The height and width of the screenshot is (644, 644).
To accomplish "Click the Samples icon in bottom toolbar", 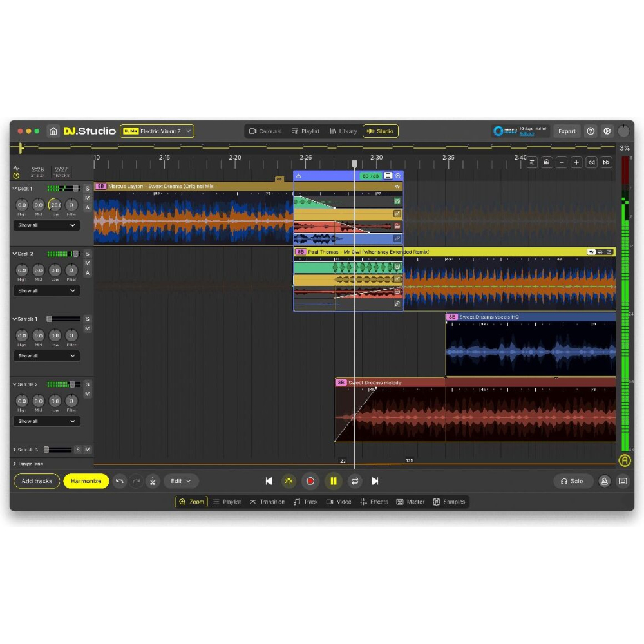I will pyautogui.click(x=450, y=502).
